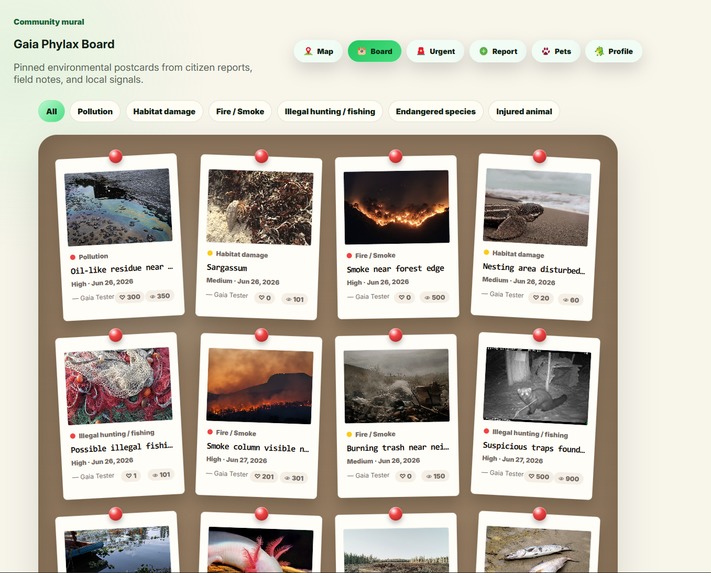Click the map pin icon
The image size is (711, 573).
(308, 51)
